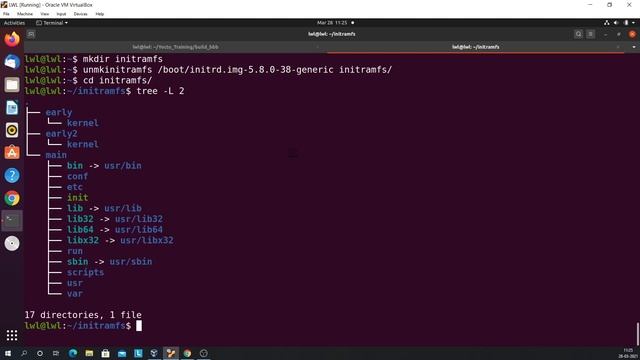This screenshot has height=360, width=640.
Task: Open the volume icon in Ubuntu top bar
Action: [x=616, y=23]
